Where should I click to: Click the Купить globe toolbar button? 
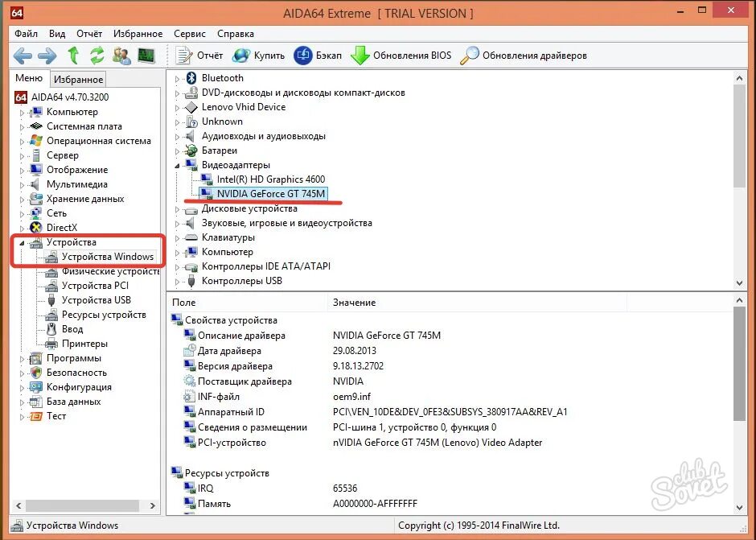click(x=258, y=56)
